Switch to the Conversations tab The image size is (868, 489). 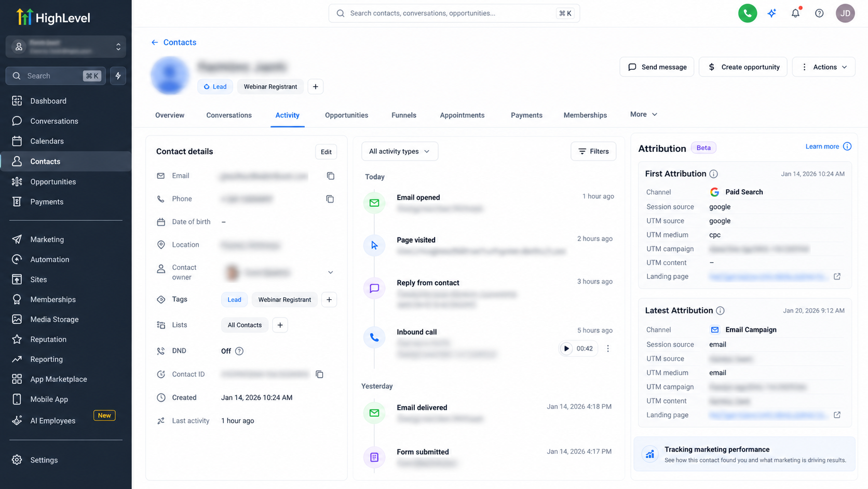pos(229,115)
